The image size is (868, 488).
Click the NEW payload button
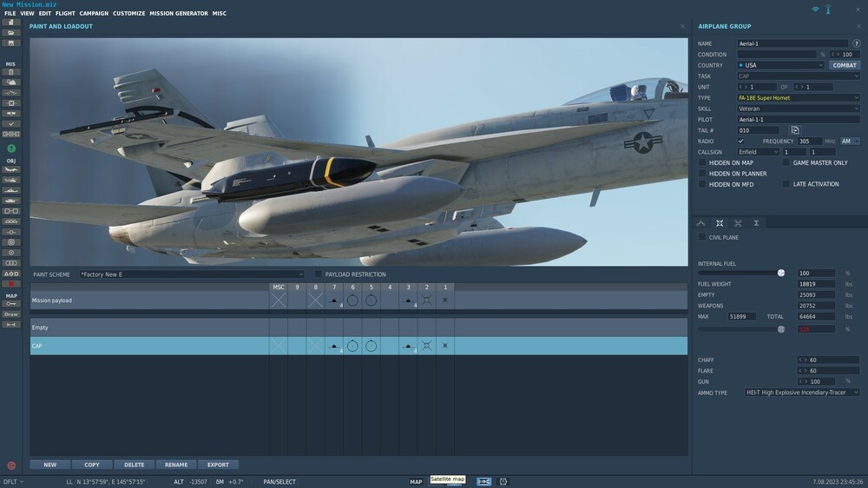tap(49, 465)
